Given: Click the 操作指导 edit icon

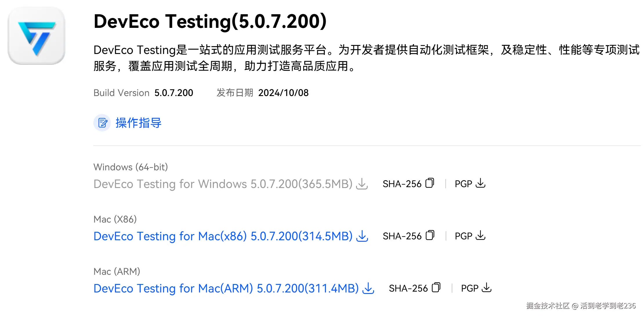Looking at the screenshot, I should [102, 123].
